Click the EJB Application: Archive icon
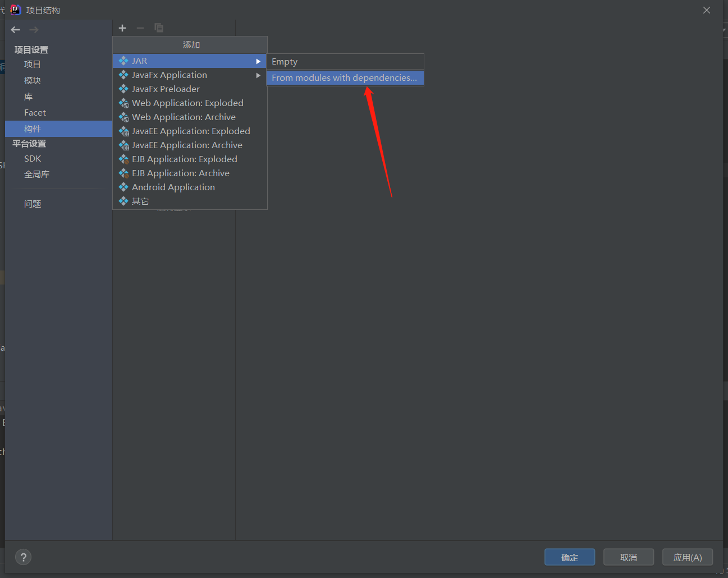Viewport: 728px width, 578px height. pos(124,173)
